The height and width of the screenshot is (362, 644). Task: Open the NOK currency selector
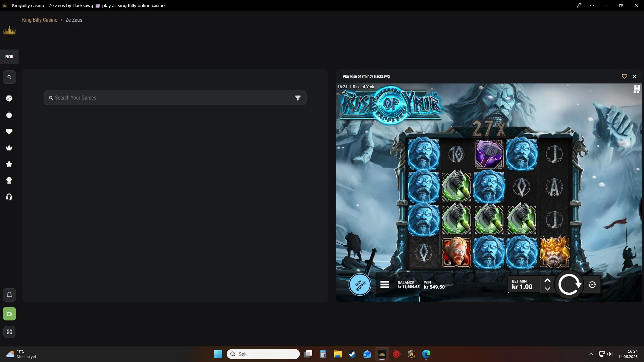click(9, 57)
